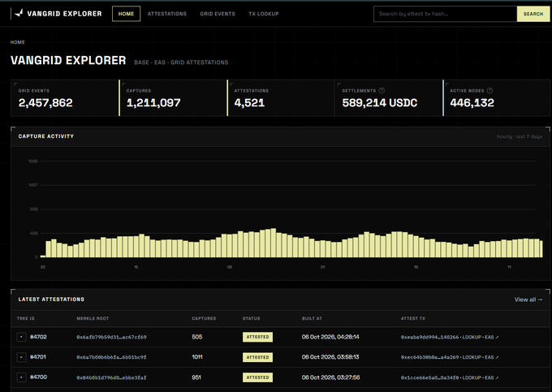Image resolution: width=552 pixels, height=392 pixels.
Task: Click the Settlements value 589,214 USDC
Action: tap(380, 103)
